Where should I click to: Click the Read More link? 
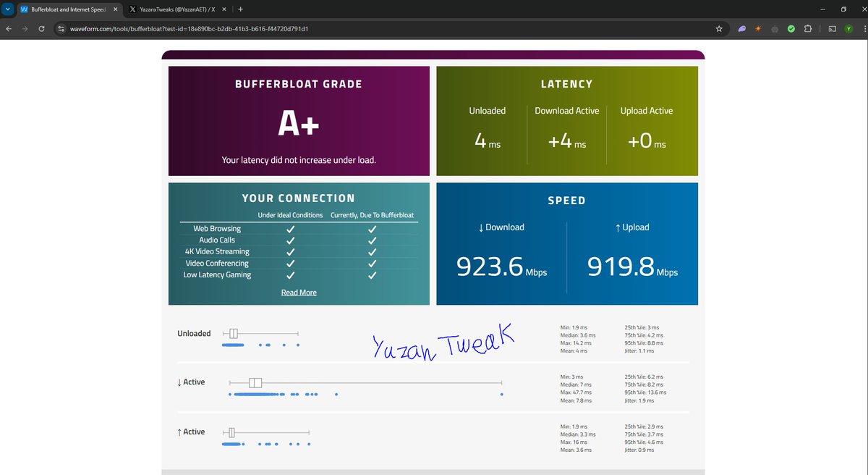(x=299, y=293)
